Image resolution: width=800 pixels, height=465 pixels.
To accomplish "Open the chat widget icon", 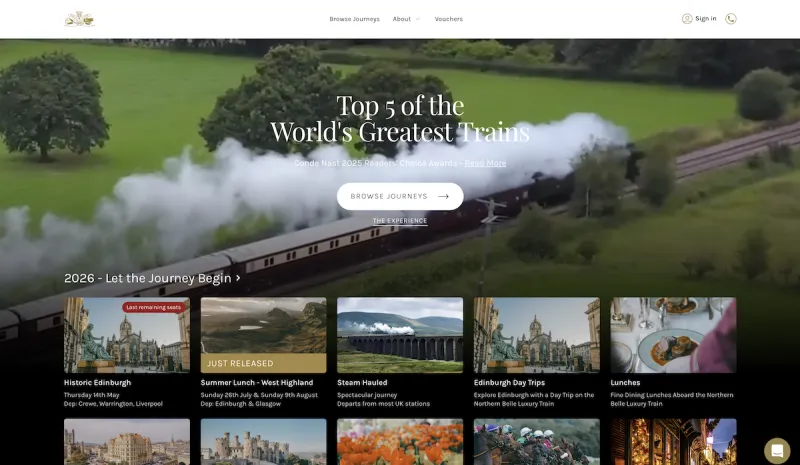I will tap(776, 449).
